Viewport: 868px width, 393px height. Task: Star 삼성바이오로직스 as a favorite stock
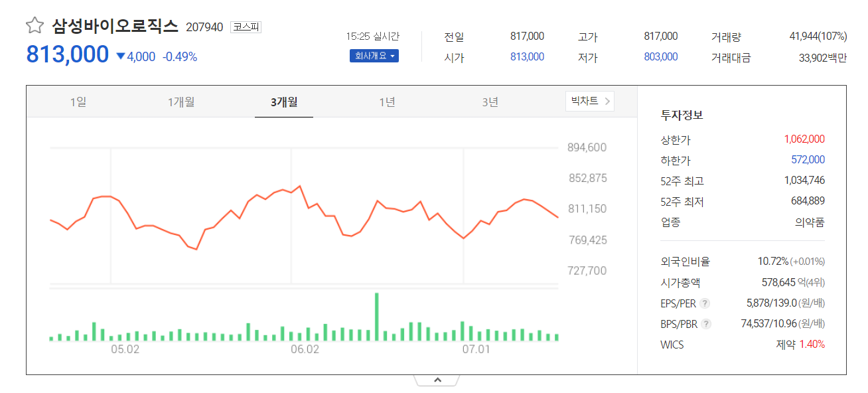coord(35,26)
